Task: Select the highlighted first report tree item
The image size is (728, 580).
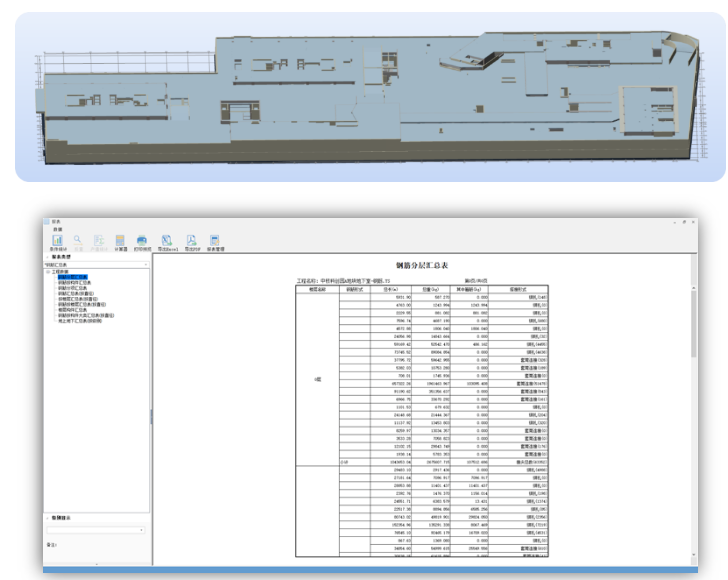Action: [72, 277]
